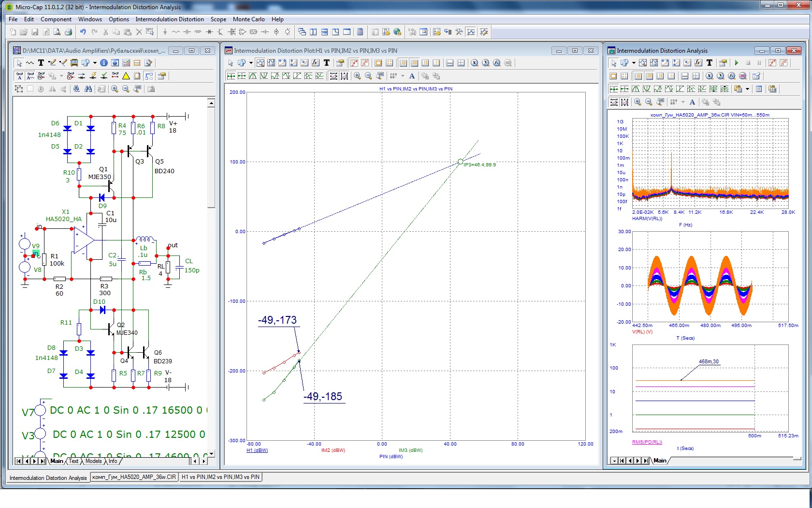Click the schematic vertical scrollbar up arrow

click(x=211, y=103)
